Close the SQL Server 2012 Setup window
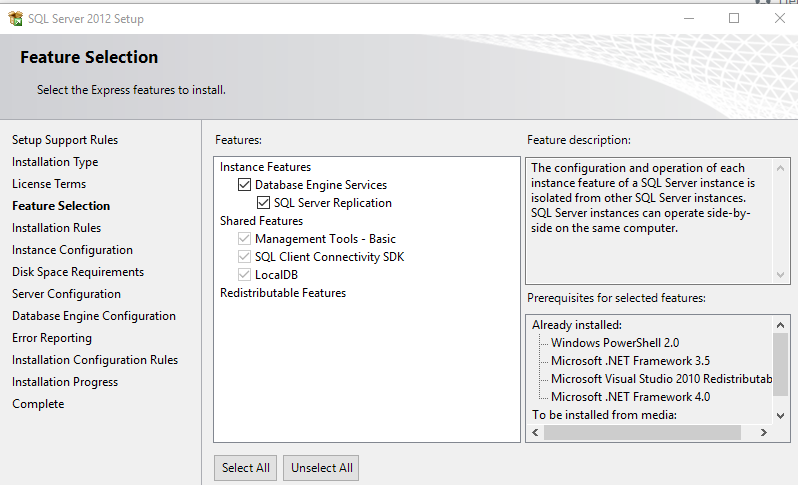The width and height of the screenshot is (798, 485). tap(779, 18)
